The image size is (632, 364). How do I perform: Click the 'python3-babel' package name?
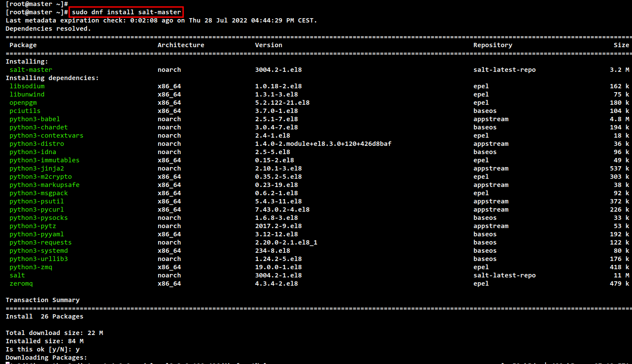[x=35, y=119]
